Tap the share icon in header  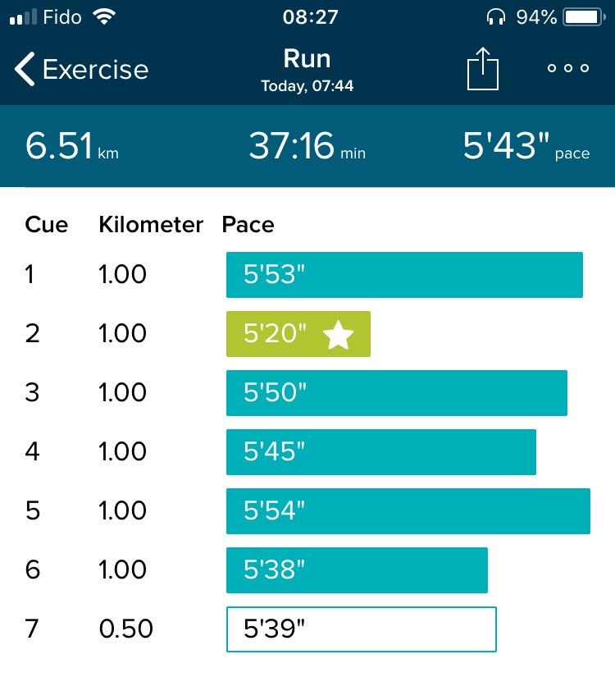pyautogui.click(x=483, y=69)
